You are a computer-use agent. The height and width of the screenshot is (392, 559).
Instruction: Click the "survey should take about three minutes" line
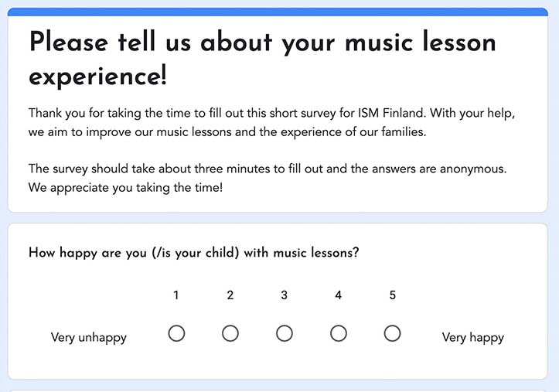click(x=268, y=169)
